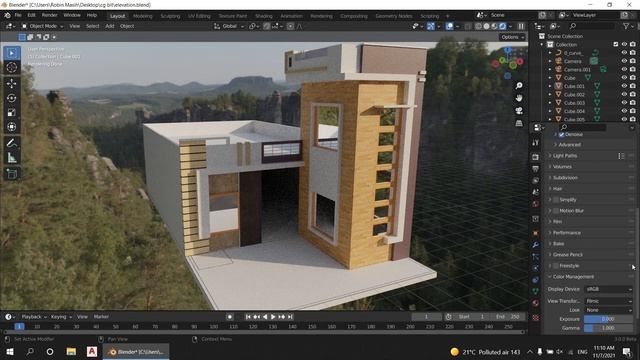Open the Object properties tab icon
The image size is (640, 360).
pyautogui.click(x=536, y=233)
